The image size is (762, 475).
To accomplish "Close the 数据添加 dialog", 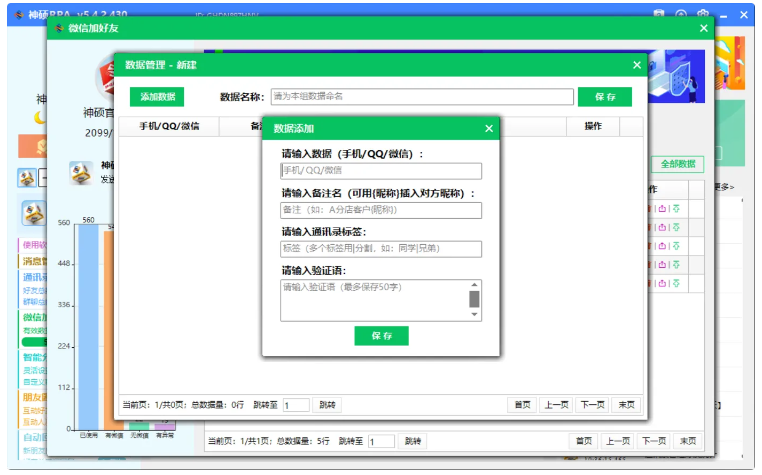I will [489, 128].
